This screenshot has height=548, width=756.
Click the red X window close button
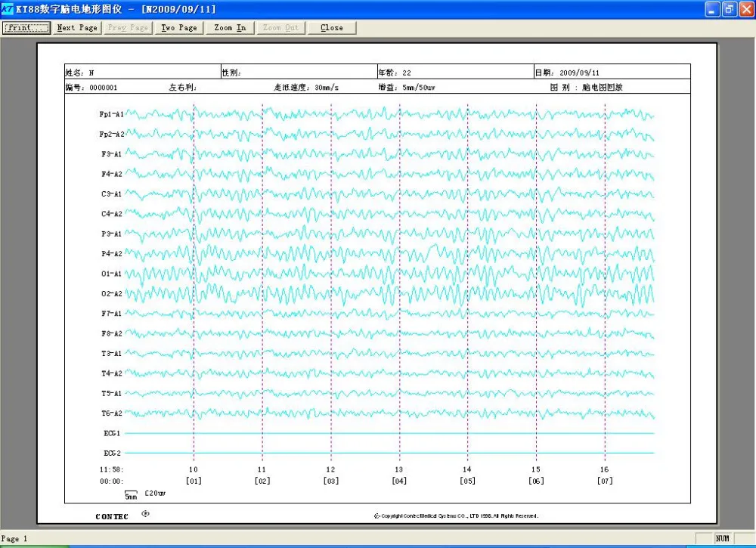pos(745,9)
